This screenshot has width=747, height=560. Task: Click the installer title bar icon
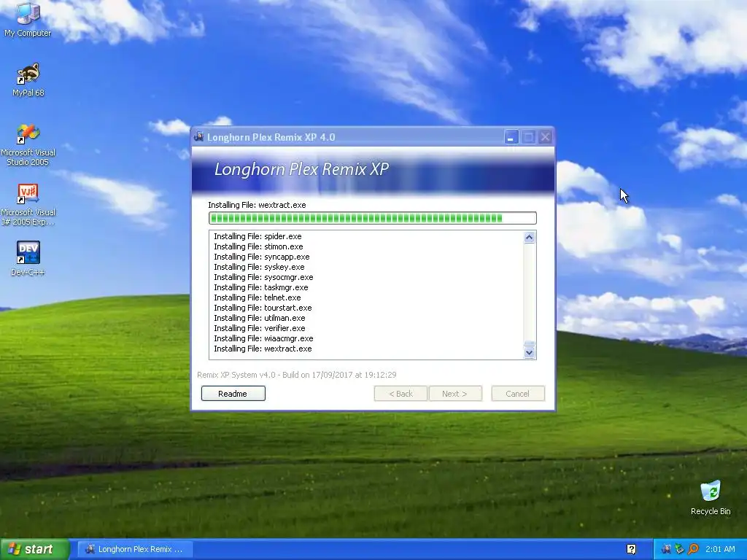[x=198, y=137]
